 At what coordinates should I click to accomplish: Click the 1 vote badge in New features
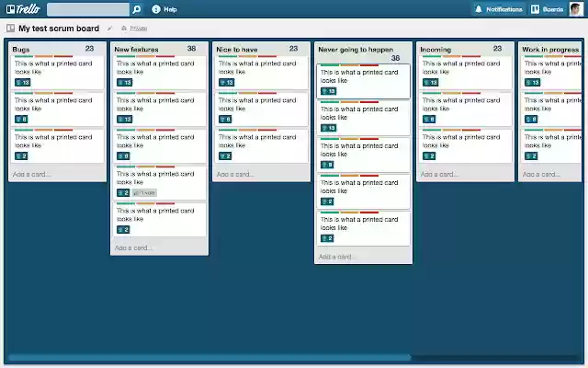[144, 193]
